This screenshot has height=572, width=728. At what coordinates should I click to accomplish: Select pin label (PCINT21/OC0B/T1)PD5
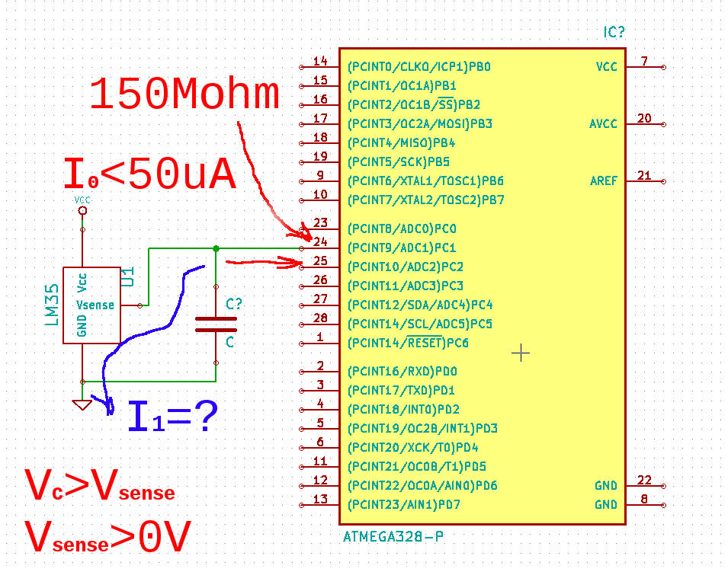(x=417, y=466)
